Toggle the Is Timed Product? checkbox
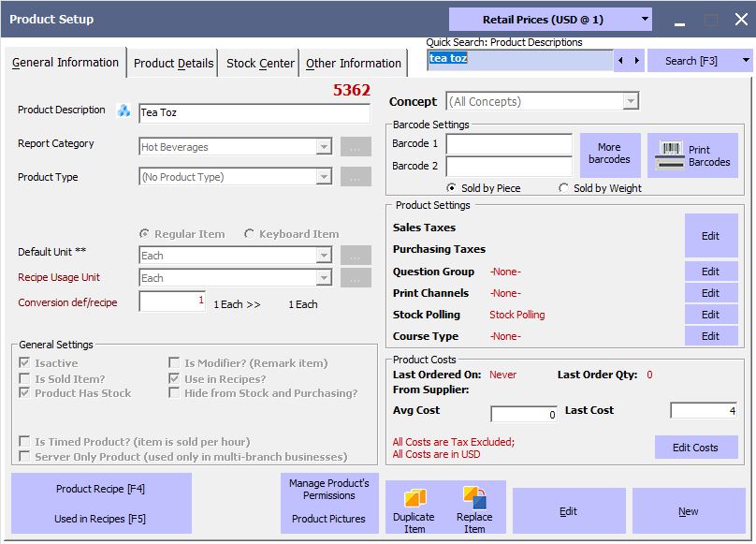This screenshot has width=756, height=544. tap(24, 441)
